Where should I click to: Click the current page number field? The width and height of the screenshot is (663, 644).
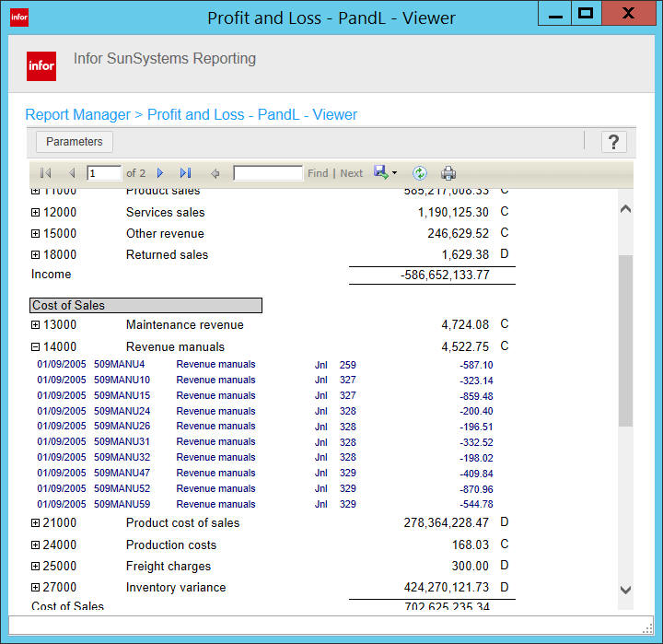point(104,173)
